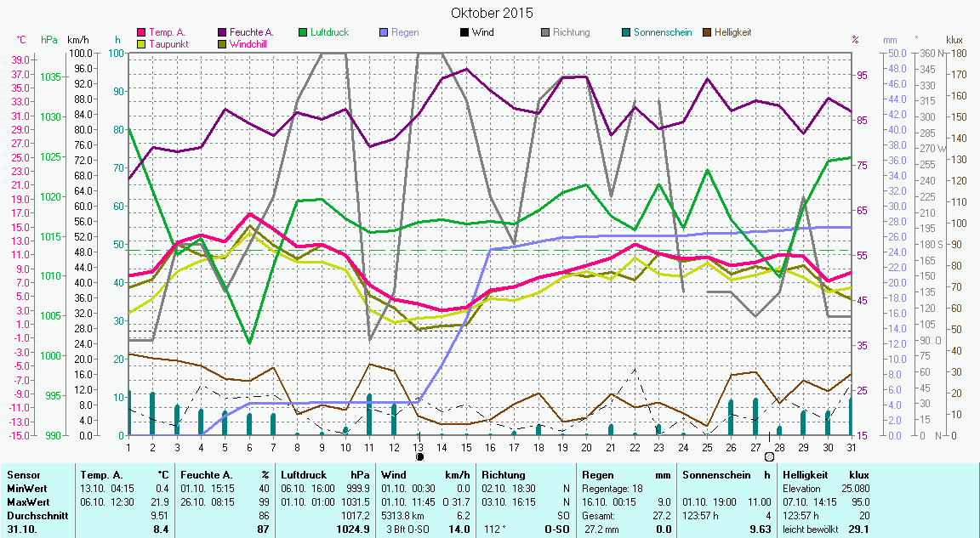The height and width of the screenshot is (538, 980).
Task: Click the teal Sonnenschein legend square
Action: pyautogui.click(x=626, y=32)
